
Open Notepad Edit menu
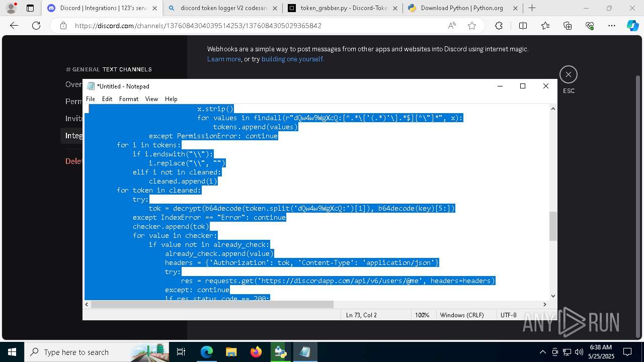[x=107, y=99]
